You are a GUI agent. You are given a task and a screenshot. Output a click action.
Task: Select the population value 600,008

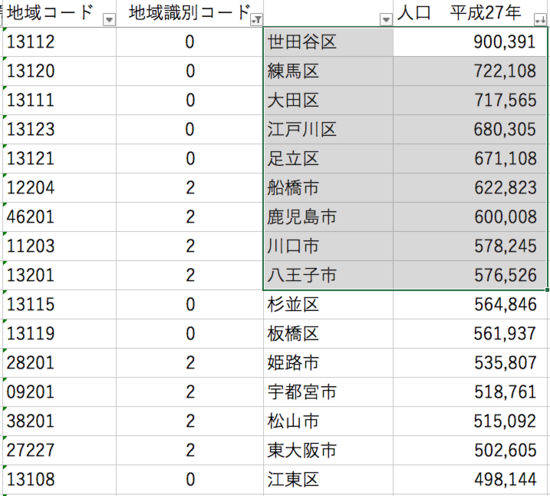tap(470, 217)
